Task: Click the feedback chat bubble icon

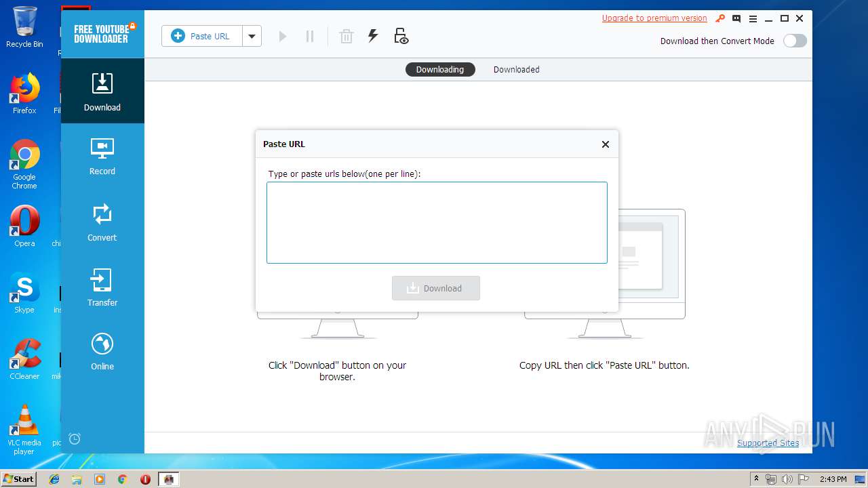Action: point(736,18)
